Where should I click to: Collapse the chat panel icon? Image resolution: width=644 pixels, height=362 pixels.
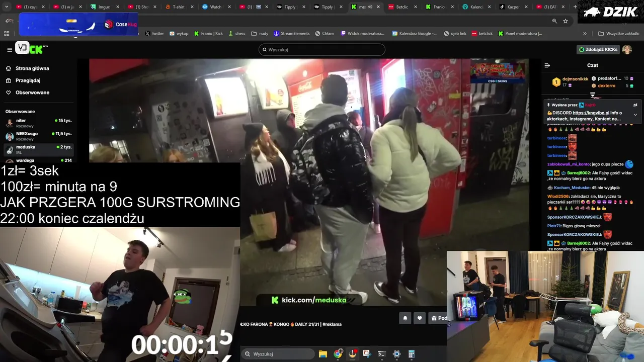[547, 65]
